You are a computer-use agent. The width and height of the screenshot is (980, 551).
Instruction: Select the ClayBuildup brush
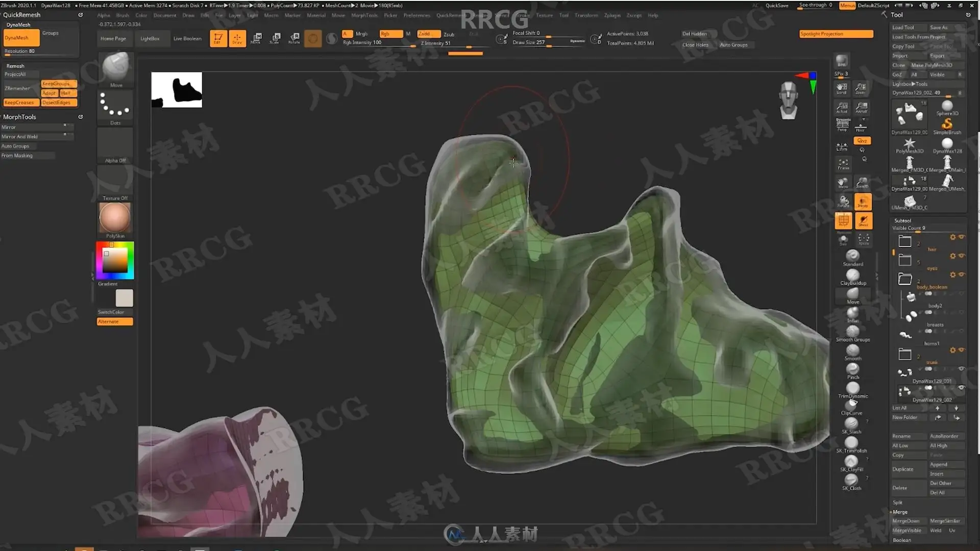(x=853, y=277)
